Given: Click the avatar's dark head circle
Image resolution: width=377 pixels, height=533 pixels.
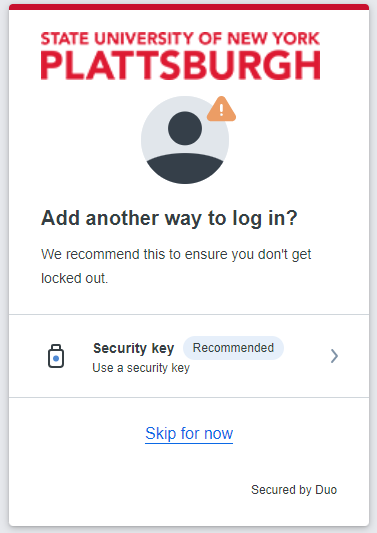Looking at the screenshot, I should [185, 128].
